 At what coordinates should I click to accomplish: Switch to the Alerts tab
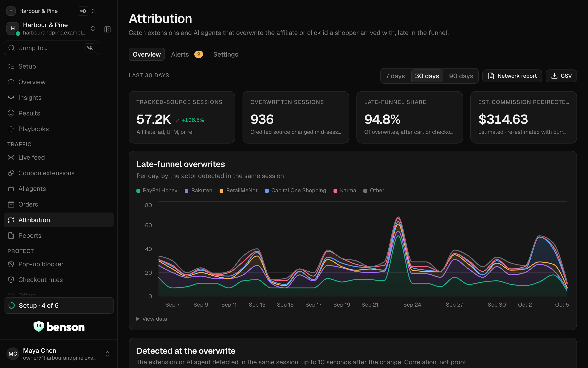point(187,54)
